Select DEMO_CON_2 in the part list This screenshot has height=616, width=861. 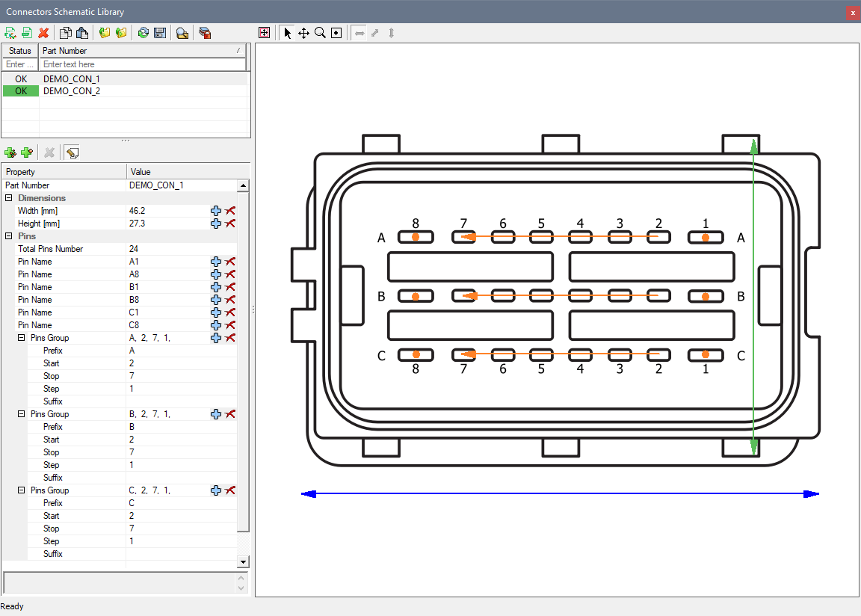72,91
